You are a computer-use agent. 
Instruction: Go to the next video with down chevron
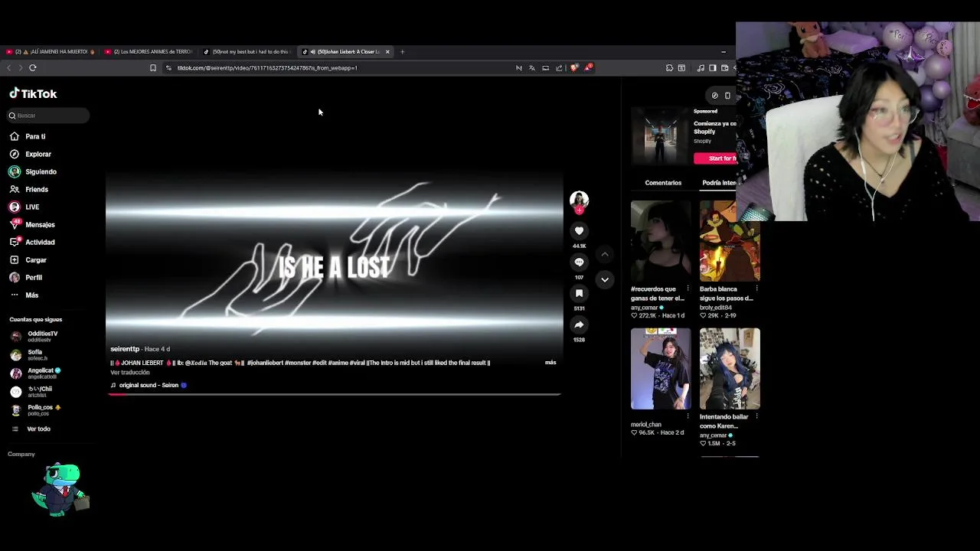[x=605, y=279]
